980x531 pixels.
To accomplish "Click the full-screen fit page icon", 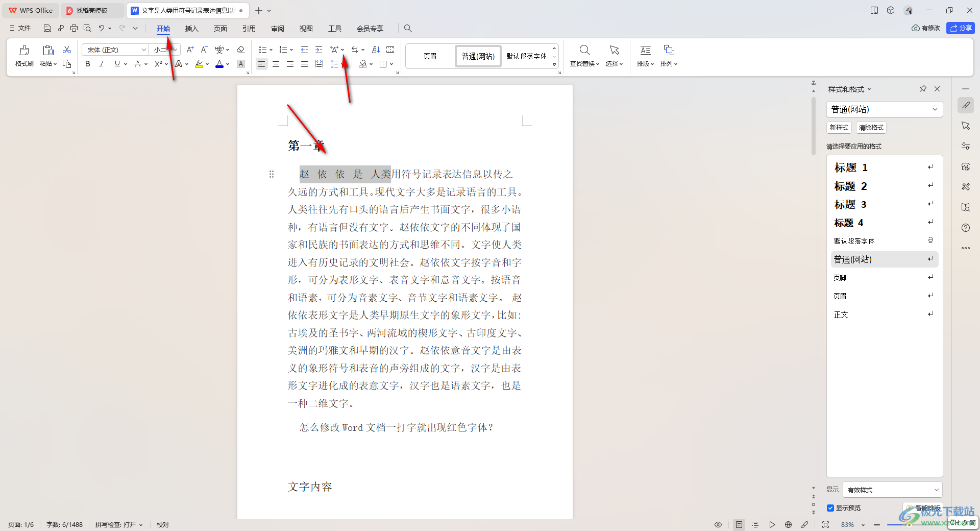I will [x=825, y=524].
